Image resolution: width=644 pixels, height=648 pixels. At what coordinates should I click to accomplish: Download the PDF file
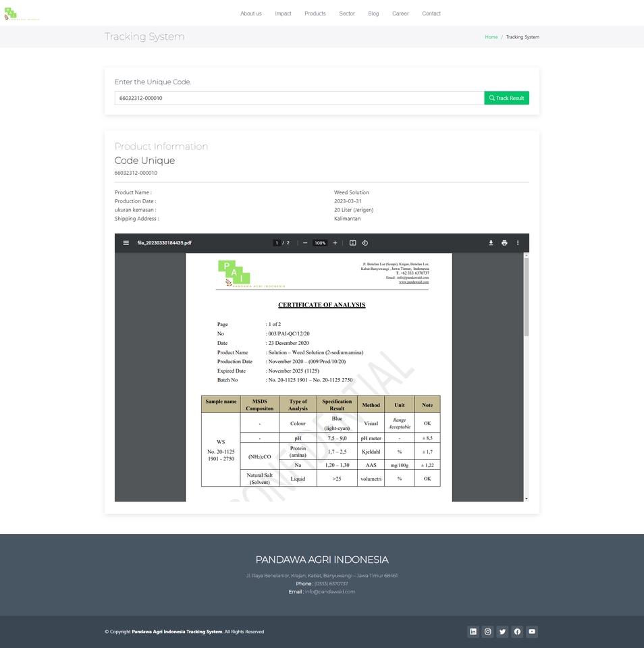coord(491,243)
